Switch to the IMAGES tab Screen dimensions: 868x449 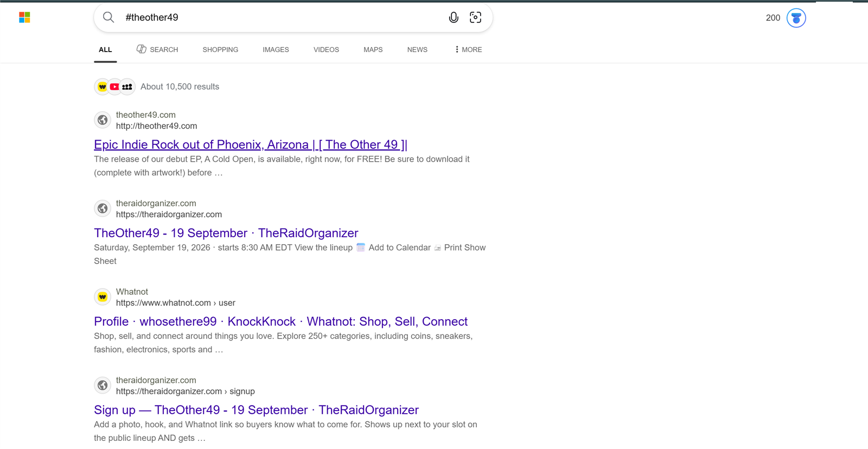(276, 49)
